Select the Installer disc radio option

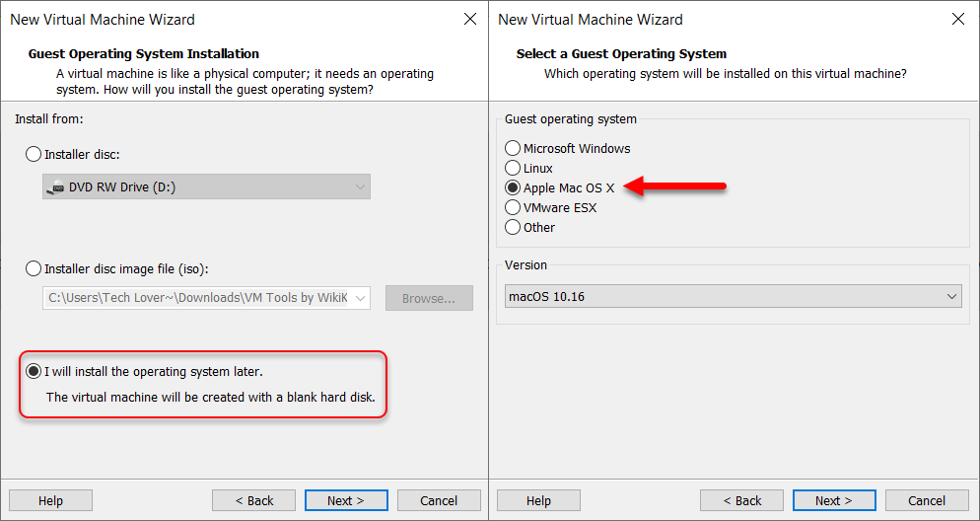coord(34,154)
